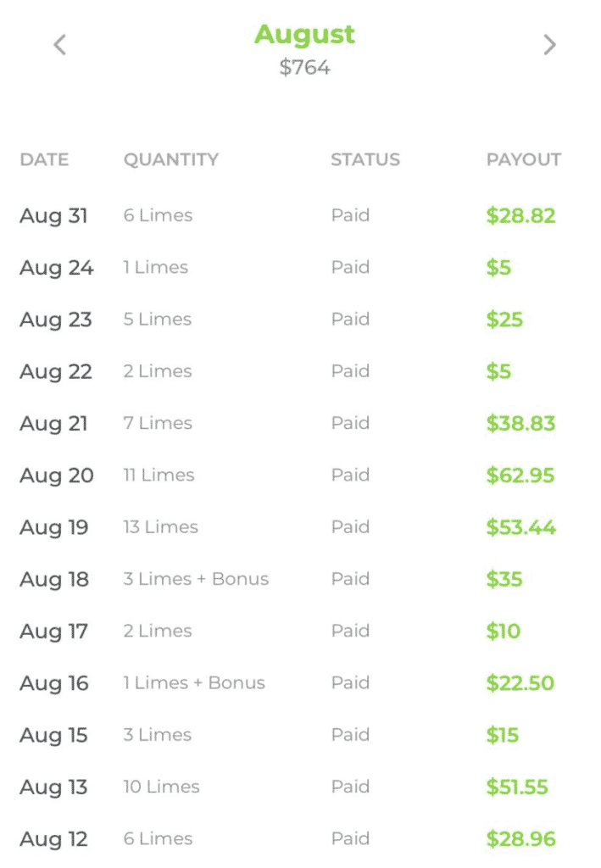Image resolution: width=601 pixels, height=868 pixels.
Task: Open the Aug 21 entry for 7 Limes
Action: [x=300, y=424]
